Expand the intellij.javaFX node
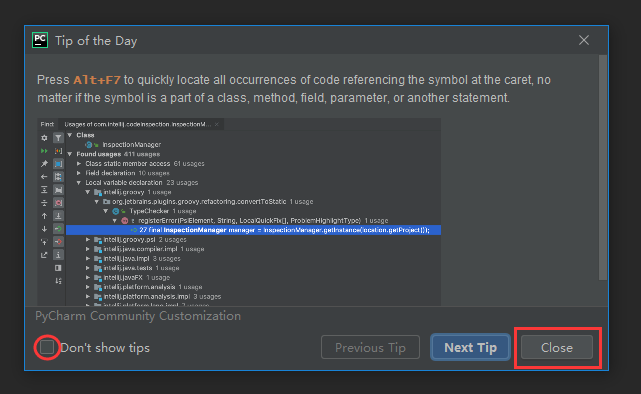The width and height of the screenshot is (641, 394). tap(88, 278)
